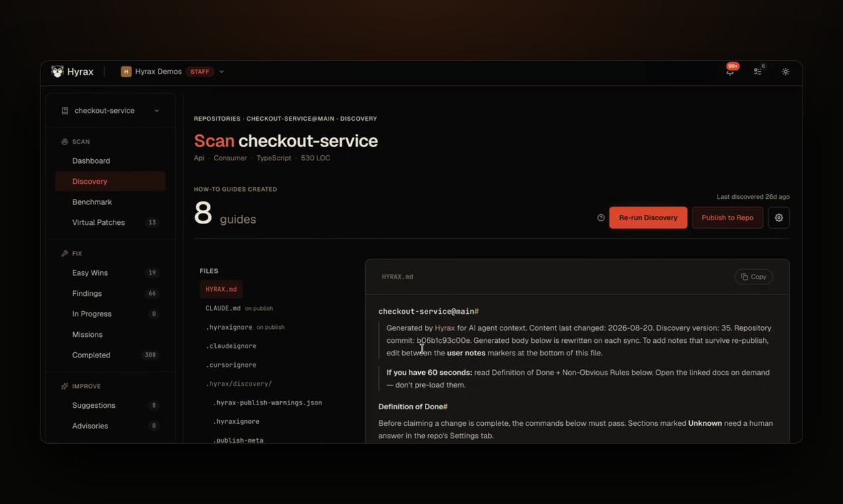The image size is (843, 504).
Task: Click Re-run Discovery button
Action: (x=649, y=218)
